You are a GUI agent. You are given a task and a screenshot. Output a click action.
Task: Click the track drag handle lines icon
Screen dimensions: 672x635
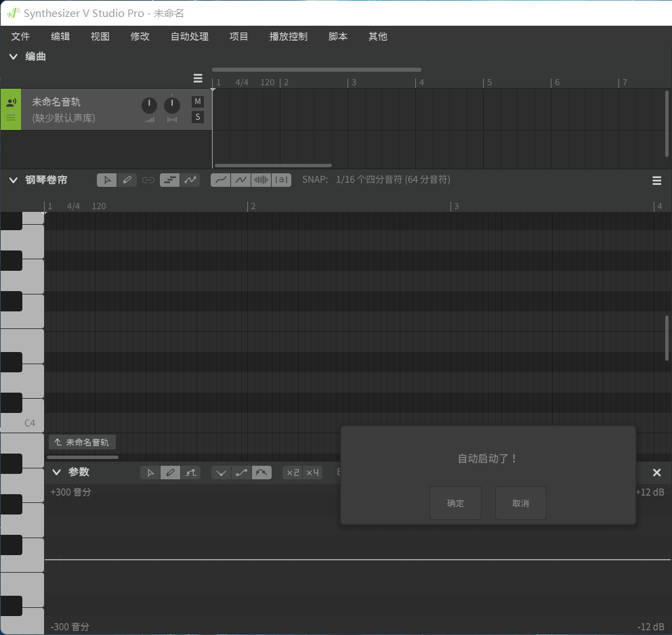11,117
